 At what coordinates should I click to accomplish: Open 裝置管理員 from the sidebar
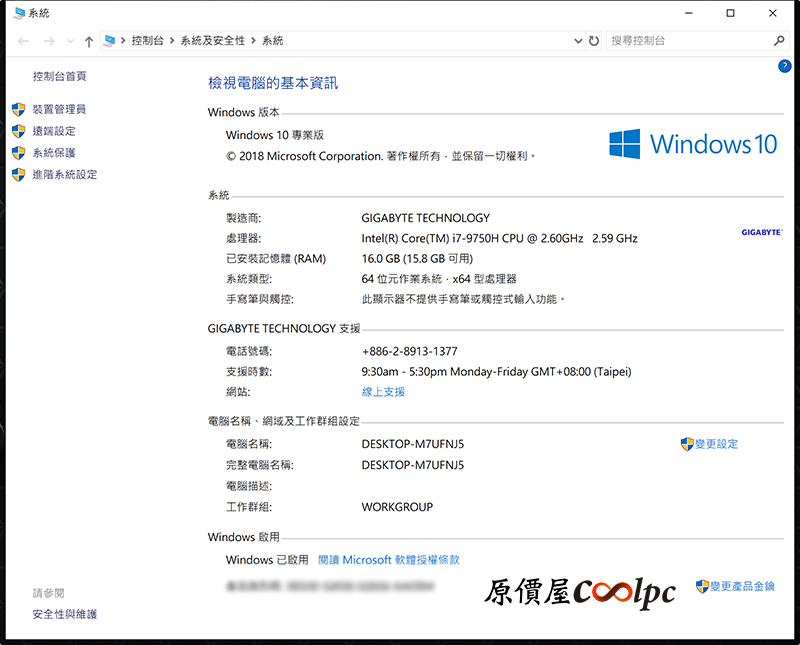59,109
